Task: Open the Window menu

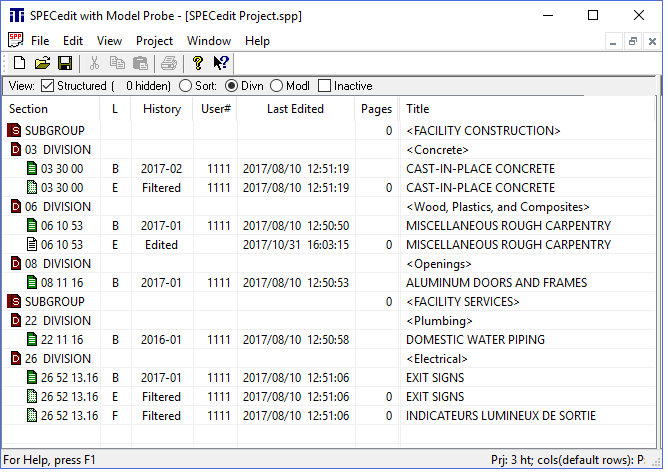Action: [x=209, y=41]
